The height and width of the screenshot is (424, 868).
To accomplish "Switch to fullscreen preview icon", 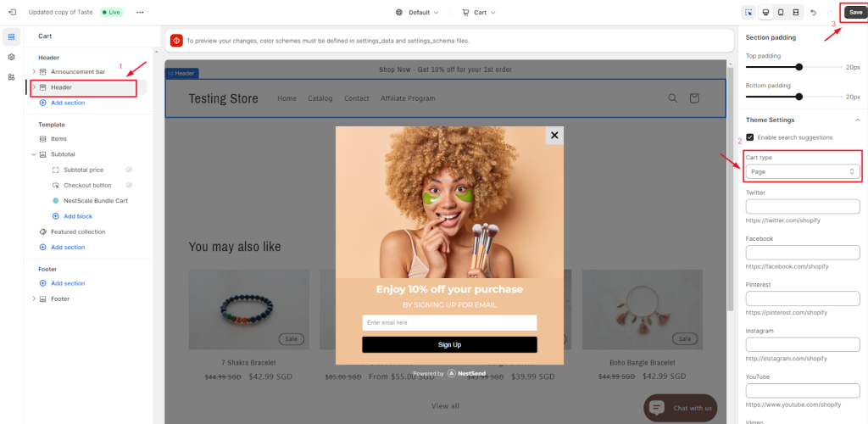I will 795,12.
